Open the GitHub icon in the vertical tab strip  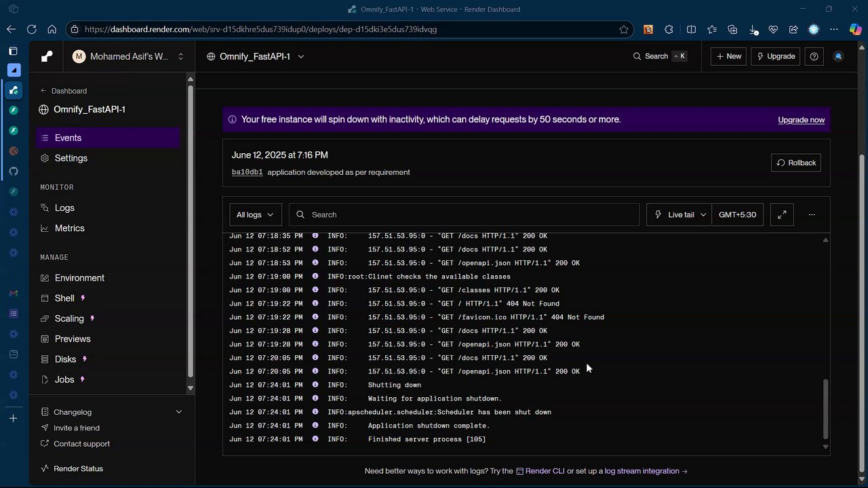click(x=14, y=171)
